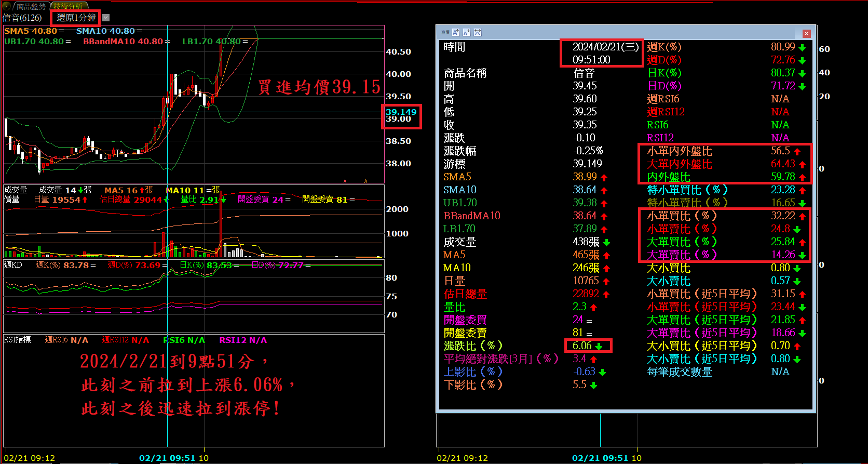Click the 週K(%) 80.99 row in popup
868x464 pixels.
coord(726,47)
